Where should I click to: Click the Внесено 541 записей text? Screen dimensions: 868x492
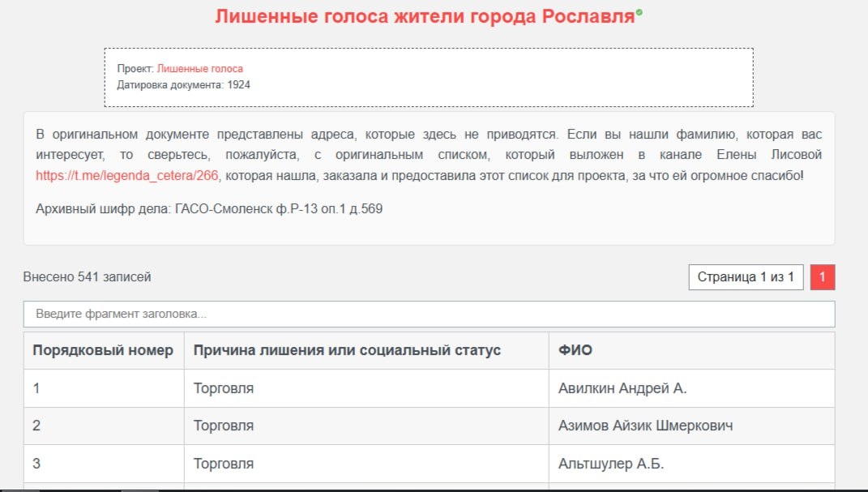pyautogui.click(x=87, y=276)
